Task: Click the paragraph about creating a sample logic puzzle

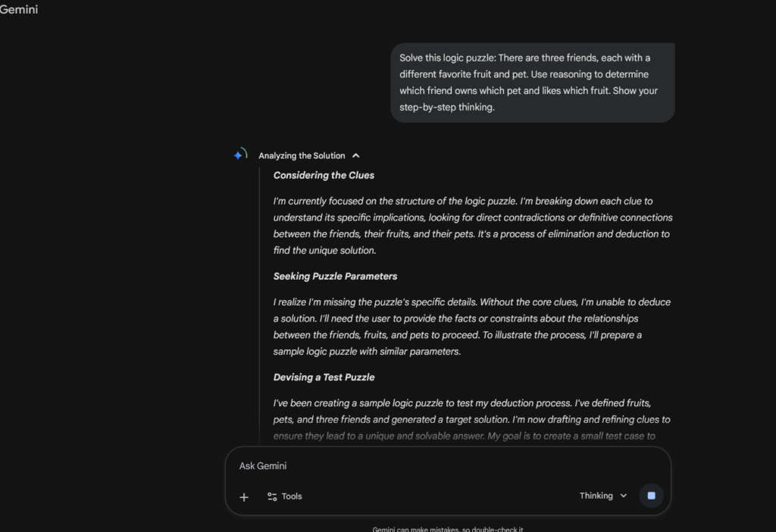Action: pos(472,419)
